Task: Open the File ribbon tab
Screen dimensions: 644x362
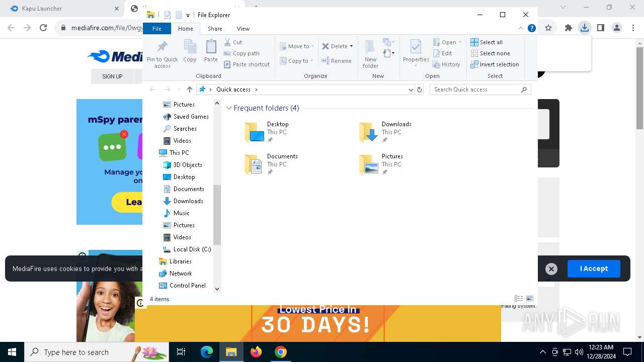Action: (x=157, y=29)
